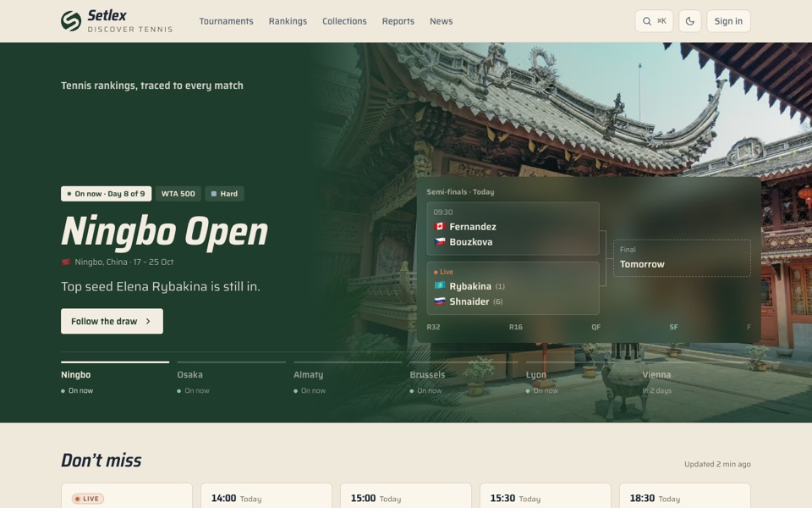This screenshot has width=812, height=508.
Task: Select the SF round marker
Action: tap(673, 327)
